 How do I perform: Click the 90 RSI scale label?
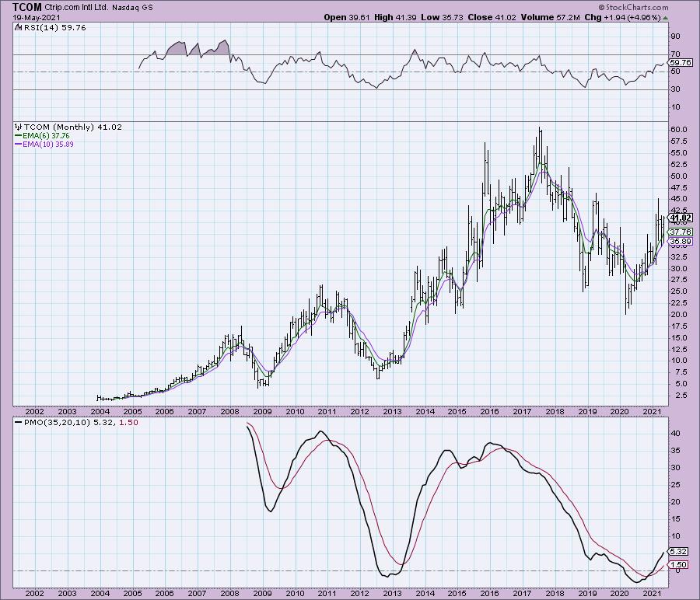click(675, 37)
